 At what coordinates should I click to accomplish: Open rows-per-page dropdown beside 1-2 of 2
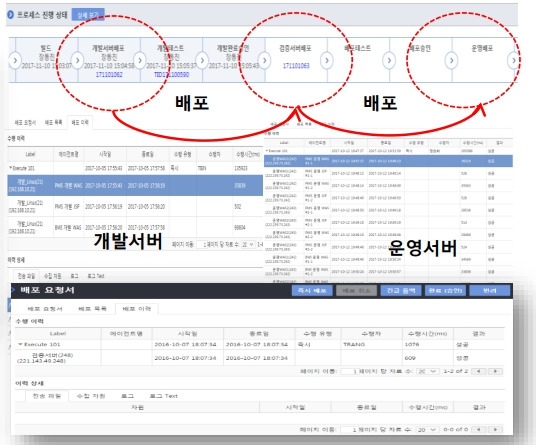427,371
